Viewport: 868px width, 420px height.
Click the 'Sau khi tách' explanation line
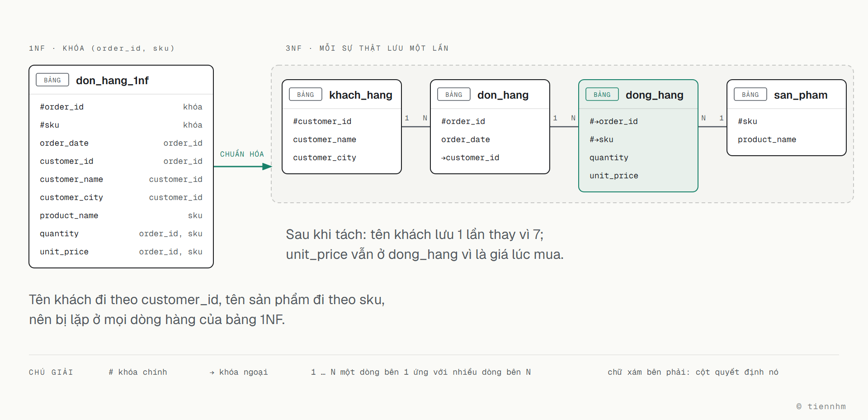[x=415, y=234]
